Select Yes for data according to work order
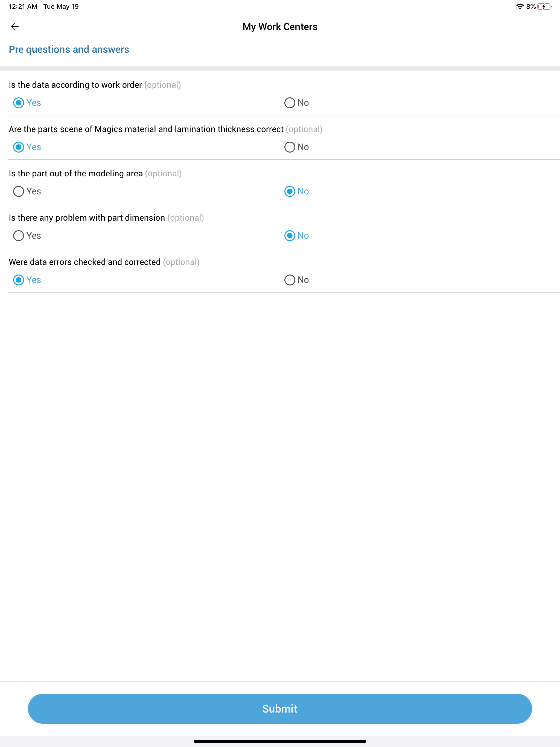The image size is (560, 747). [x=27, y=103]
